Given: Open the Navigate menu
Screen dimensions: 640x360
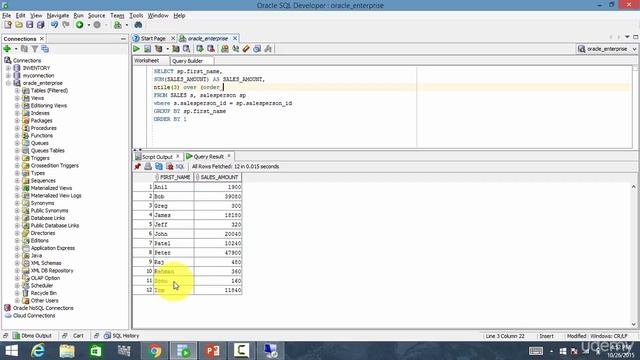Looking at the screenshot, I should pyautogui.click(x=58, y=16).
